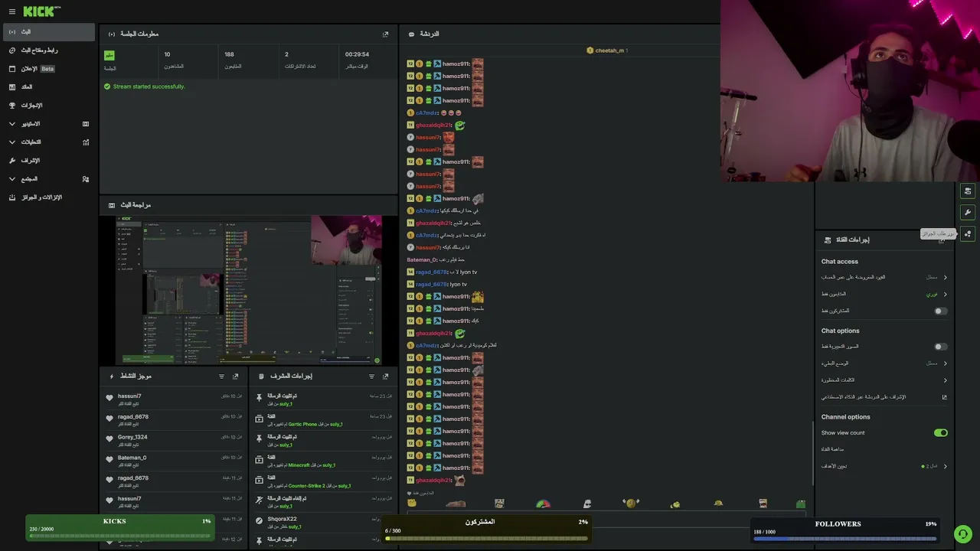Open the revenue menu item with chart icon
The image size is (980, 551).
(x=49, y=87)
